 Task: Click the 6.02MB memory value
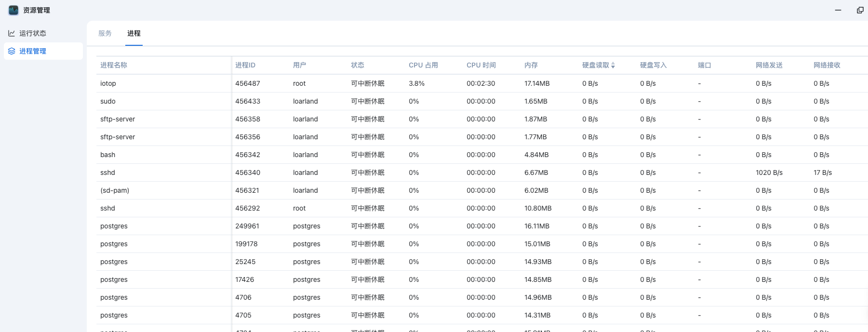point(536,190)
